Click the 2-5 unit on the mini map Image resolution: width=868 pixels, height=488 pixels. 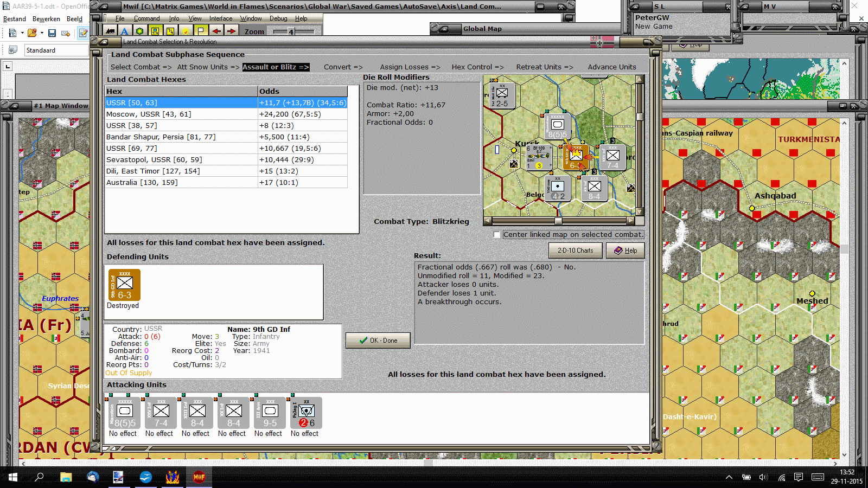coord(502,95)
